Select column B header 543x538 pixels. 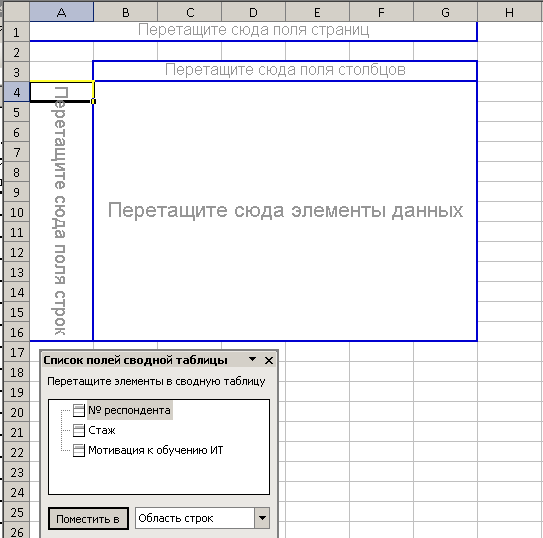pos(125,12)
